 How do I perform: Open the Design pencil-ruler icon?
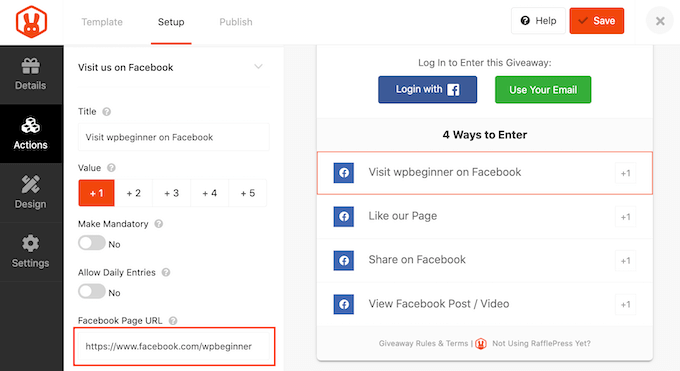tap(30, 184)
